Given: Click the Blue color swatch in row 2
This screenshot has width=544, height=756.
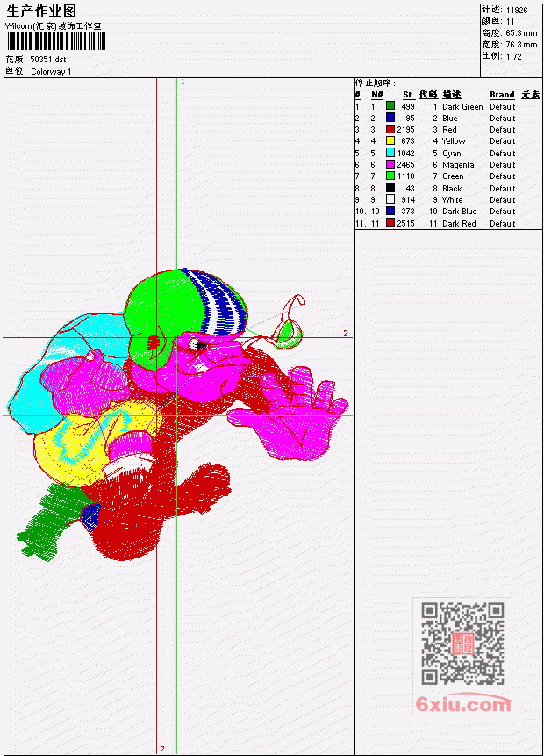Looking at the screenshot, I should coord(390,118).
